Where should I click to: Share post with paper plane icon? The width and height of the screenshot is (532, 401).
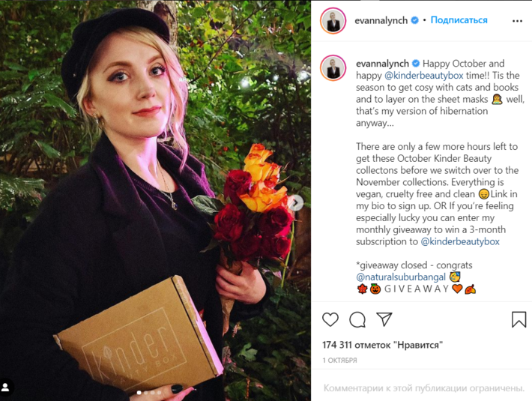coord(384,319)
